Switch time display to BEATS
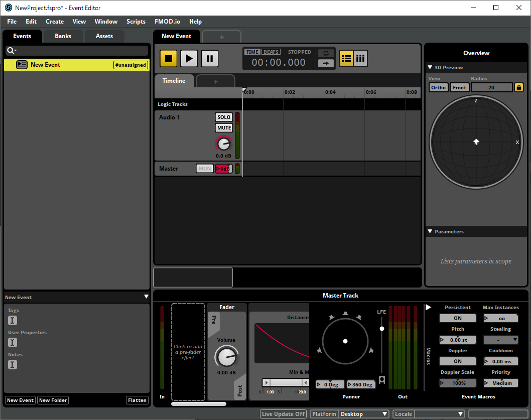The width and height of the screenshot is (531, 420). (x=271, y=52)
